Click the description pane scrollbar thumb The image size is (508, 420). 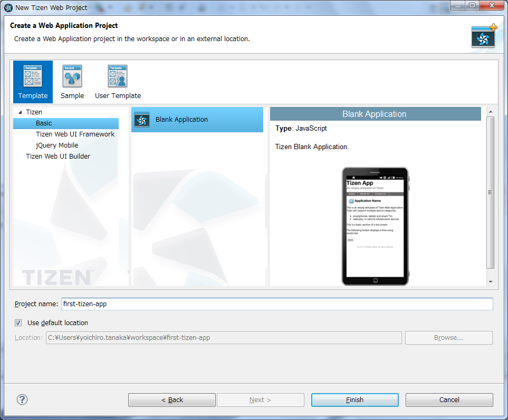491,192
